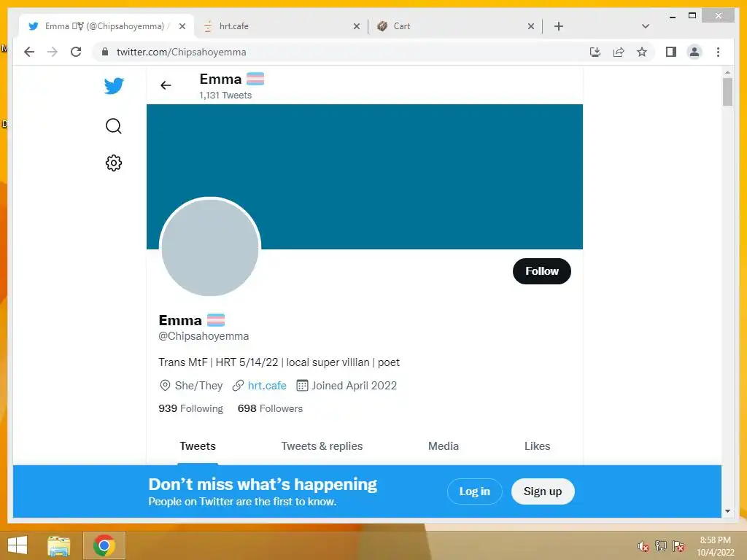This screenshot has height=560, width=747.
Task: Select the Tweets profile tab
Action: pos(198,446)
